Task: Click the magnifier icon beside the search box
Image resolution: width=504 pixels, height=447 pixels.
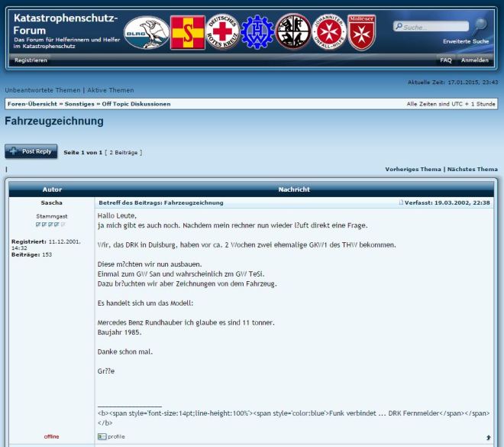Action: [x=480, y=26]
